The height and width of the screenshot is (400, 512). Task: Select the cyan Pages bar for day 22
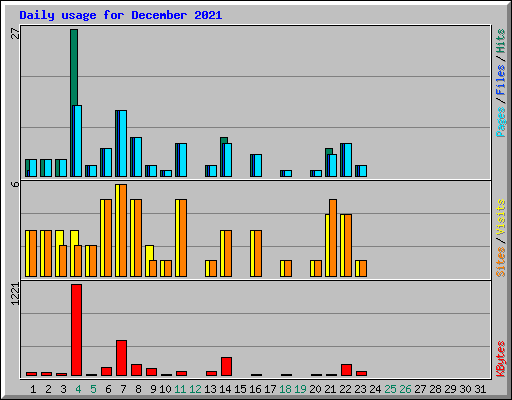[x=348, y=160]
